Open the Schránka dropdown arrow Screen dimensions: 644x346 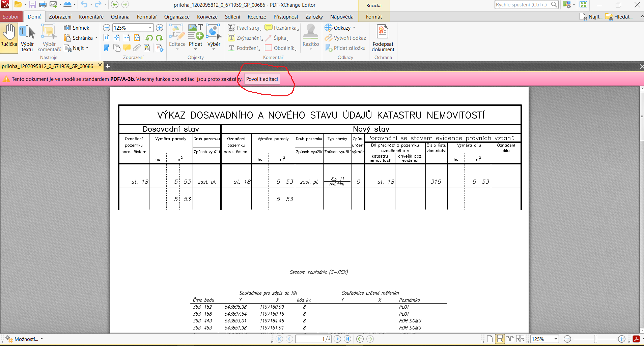[x=96, y=38]
